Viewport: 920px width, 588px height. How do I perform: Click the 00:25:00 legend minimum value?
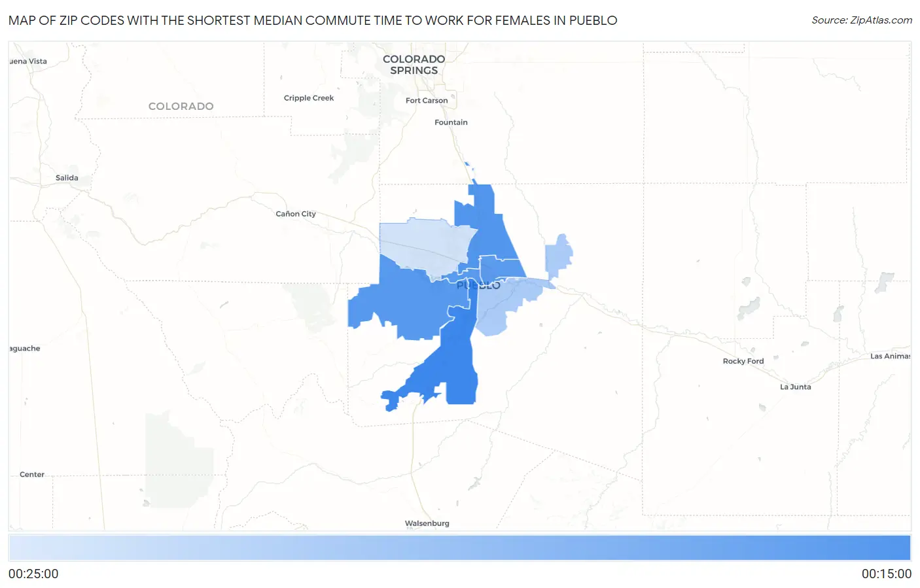(x=33, y=574)
